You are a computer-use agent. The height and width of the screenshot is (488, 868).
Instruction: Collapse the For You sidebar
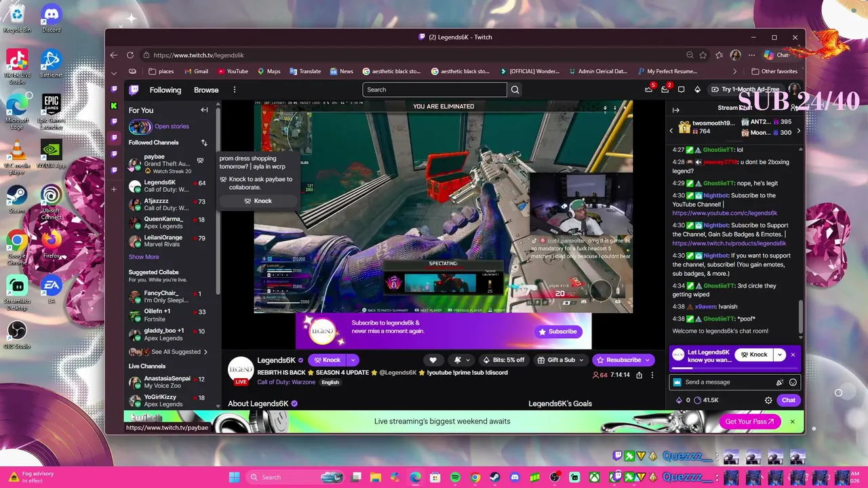(x=204, y=110)
